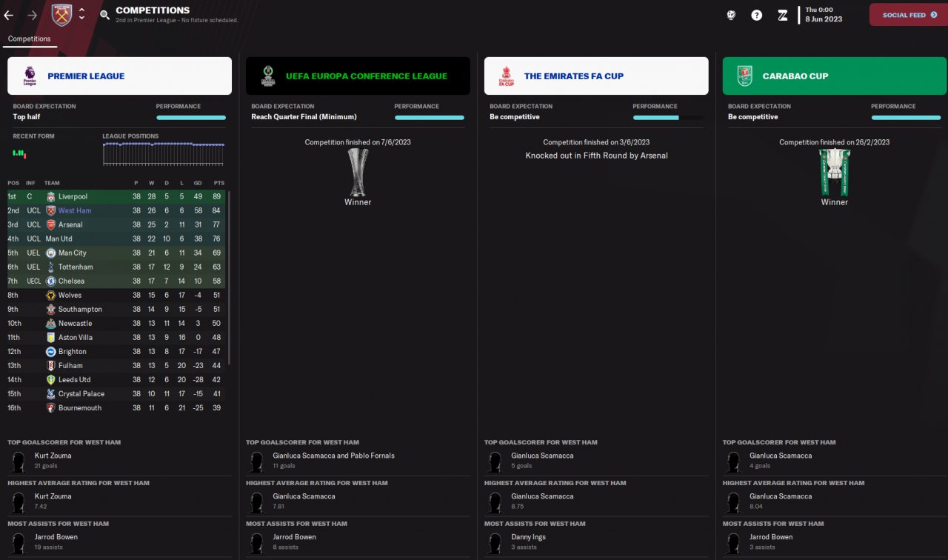Click "Competition finished on 26/2/2023"

(x=835, y=142)
